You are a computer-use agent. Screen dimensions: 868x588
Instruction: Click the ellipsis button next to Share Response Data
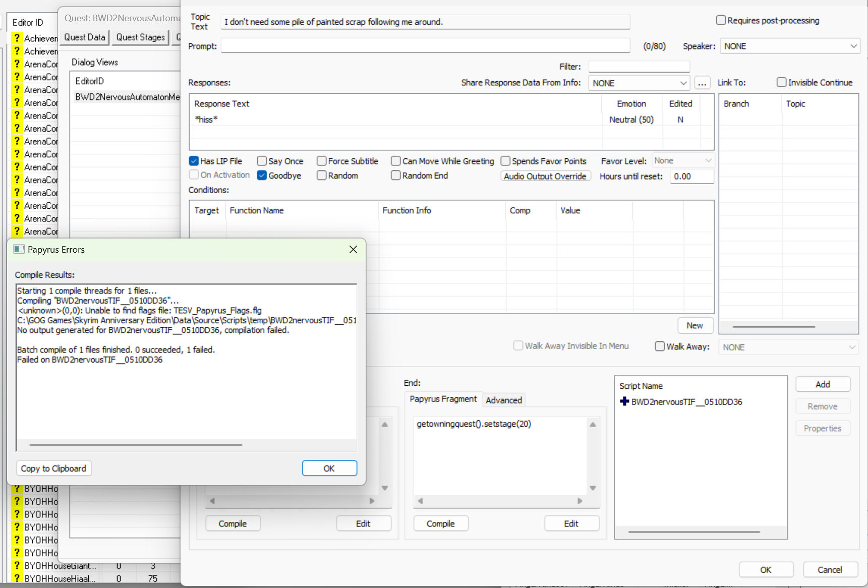coord(702,83)
